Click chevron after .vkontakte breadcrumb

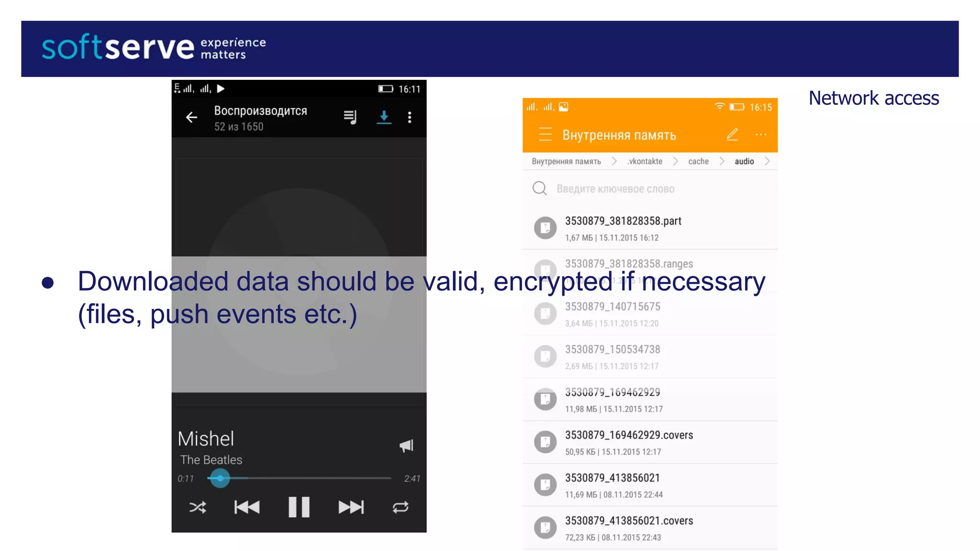click(x=675, y=162)
